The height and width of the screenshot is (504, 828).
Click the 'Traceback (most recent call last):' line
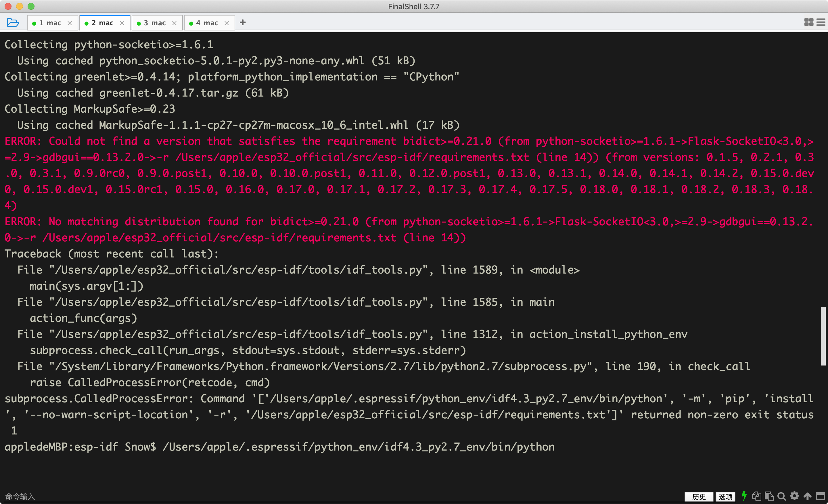click(112, 254)
